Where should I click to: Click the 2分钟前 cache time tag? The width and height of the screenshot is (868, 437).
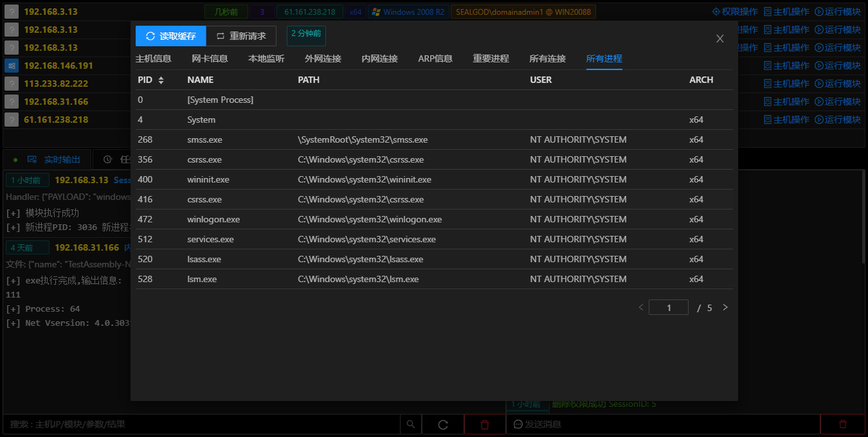pos(306,35)
